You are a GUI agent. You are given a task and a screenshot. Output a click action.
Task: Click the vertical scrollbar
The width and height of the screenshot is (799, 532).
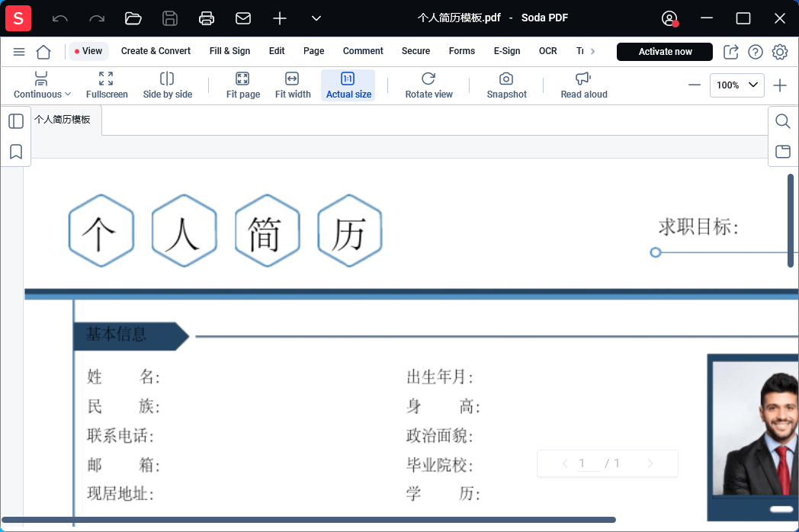tap(791, 220)
